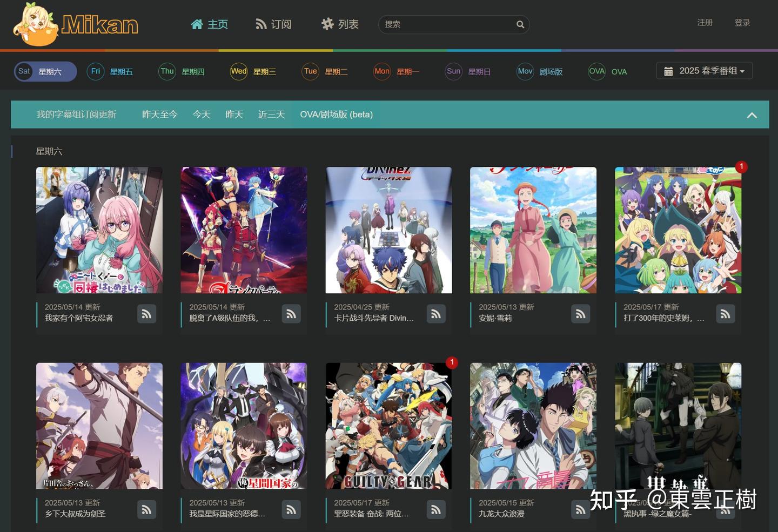Select the 星期六 Sat day filter

[45, 71]
